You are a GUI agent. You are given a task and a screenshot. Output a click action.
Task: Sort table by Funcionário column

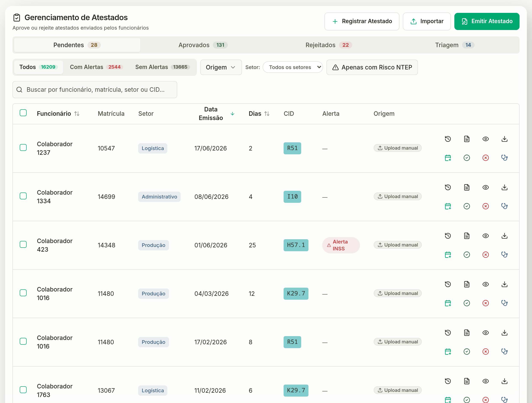pos(58,114)
